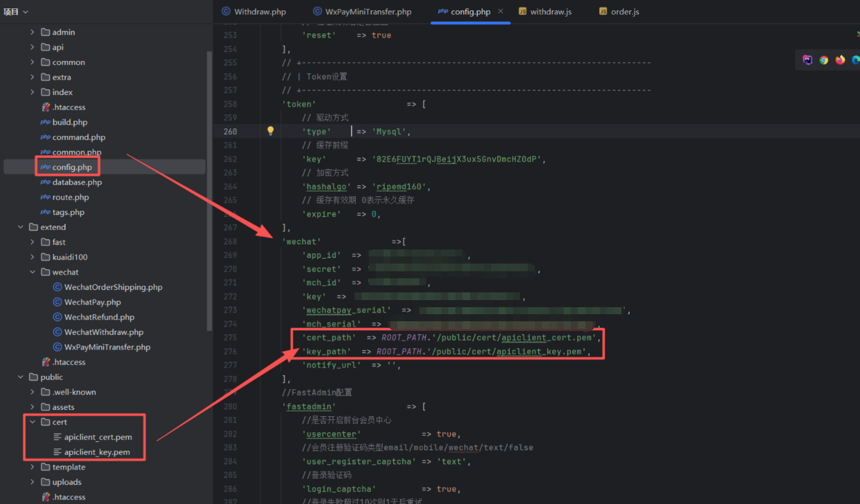Click the PHP file icon beside build.php
Viewport: 860px width, 504px height.
tap(45, 122)
